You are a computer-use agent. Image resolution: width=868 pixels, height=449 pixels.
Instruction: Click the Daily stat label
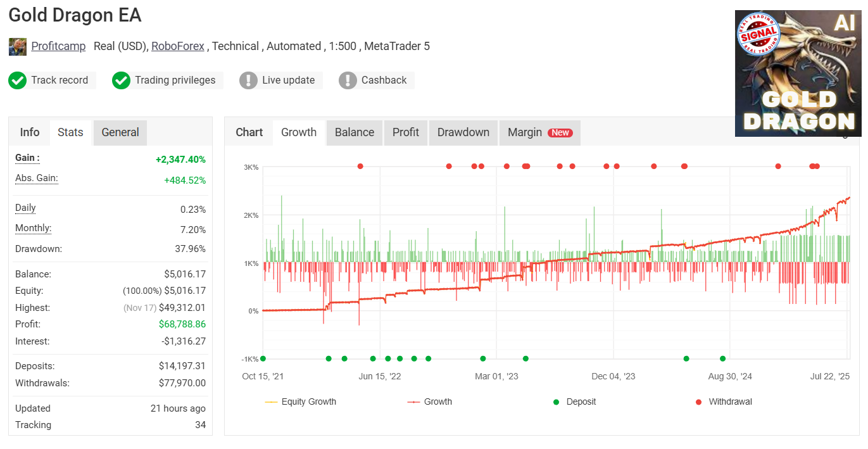point(25,208)
